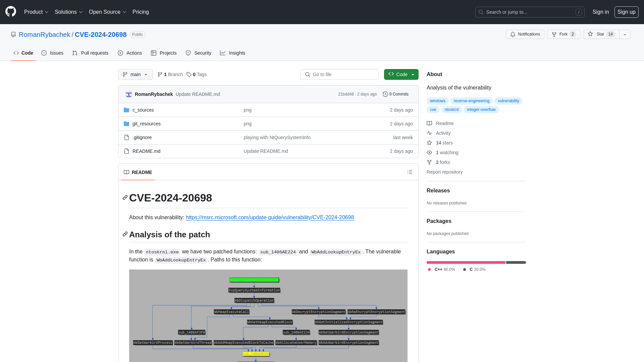
Task: Click the search magnifier icon in header
Action: click(481, 12)
